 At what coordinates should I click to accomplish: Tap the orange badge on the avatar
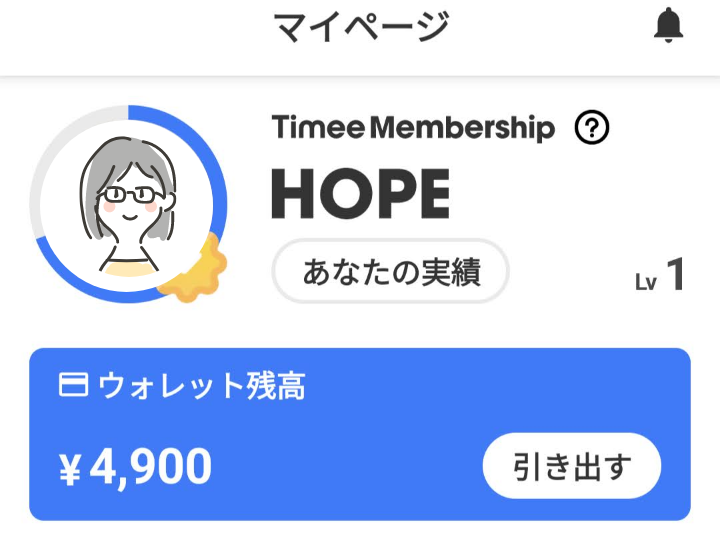tap(197, 269)
